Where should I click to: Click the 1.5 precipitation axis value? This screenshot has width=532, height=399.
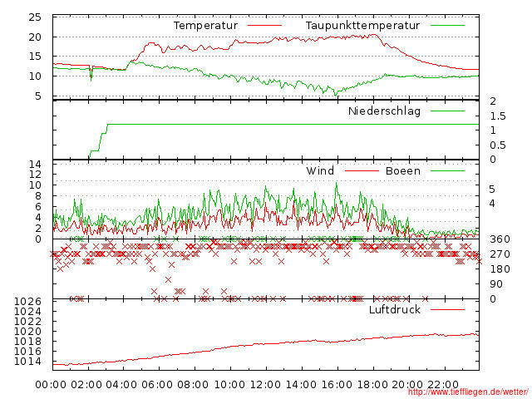click(x=498, y=116)
